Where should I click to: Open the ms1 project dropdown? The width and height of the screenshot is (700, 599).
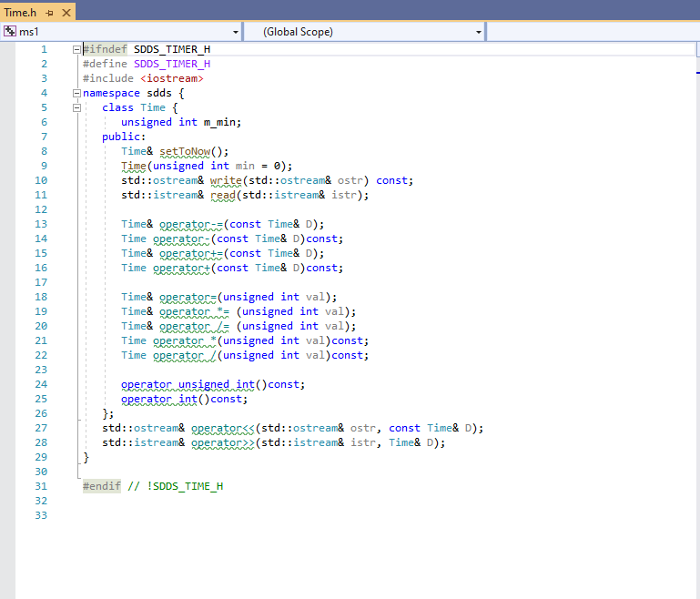point(235,32)
